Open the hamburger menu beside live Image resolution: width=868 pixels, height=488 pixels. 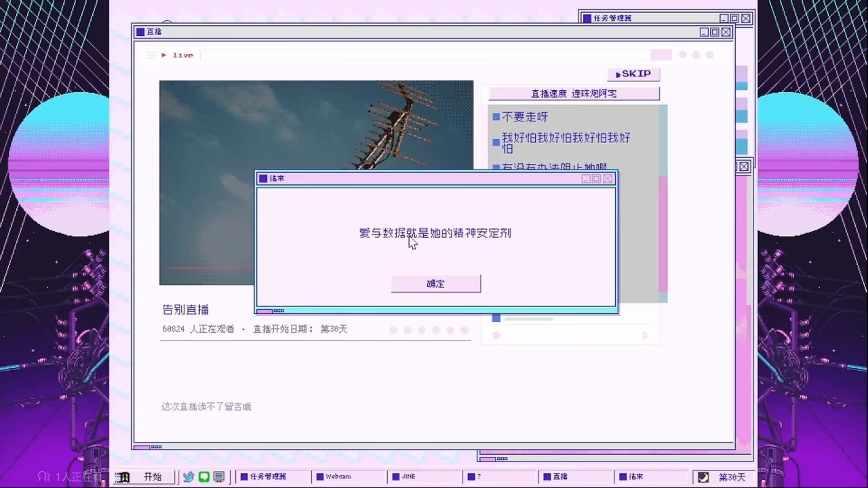[x=151, y=55]
